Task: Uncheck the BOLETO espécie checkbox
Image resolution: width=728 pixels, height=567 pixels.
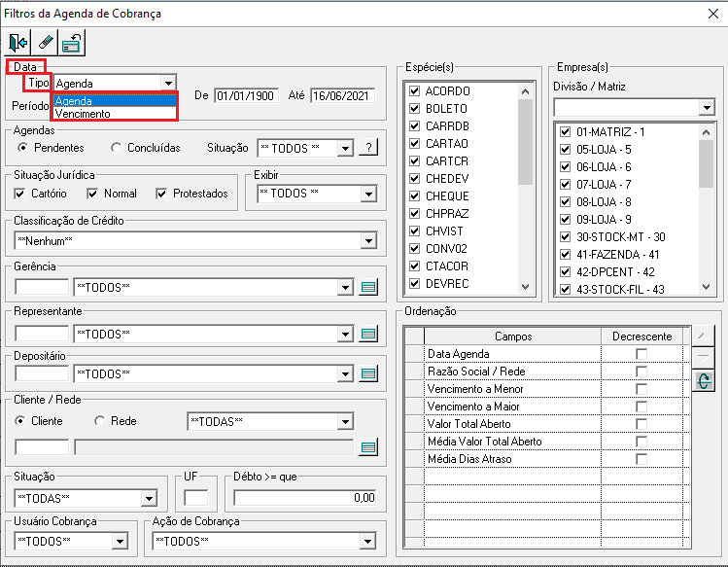Action: 415,109
